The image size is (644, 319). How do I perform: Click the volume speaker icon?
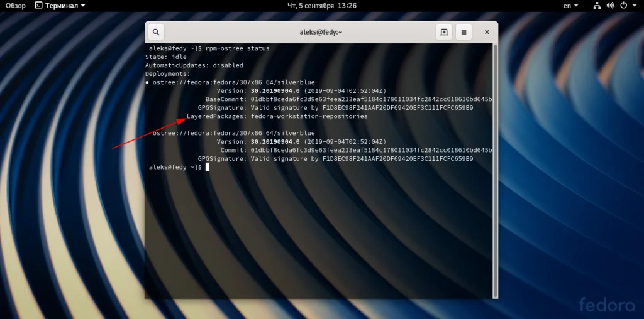[610, 6]
